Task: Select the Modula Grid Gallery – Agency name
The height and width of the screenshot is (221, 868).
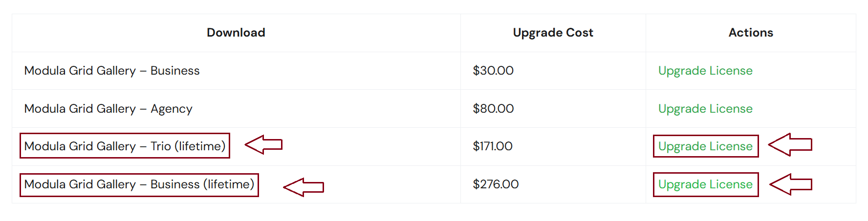Action: tap(108, 109)
